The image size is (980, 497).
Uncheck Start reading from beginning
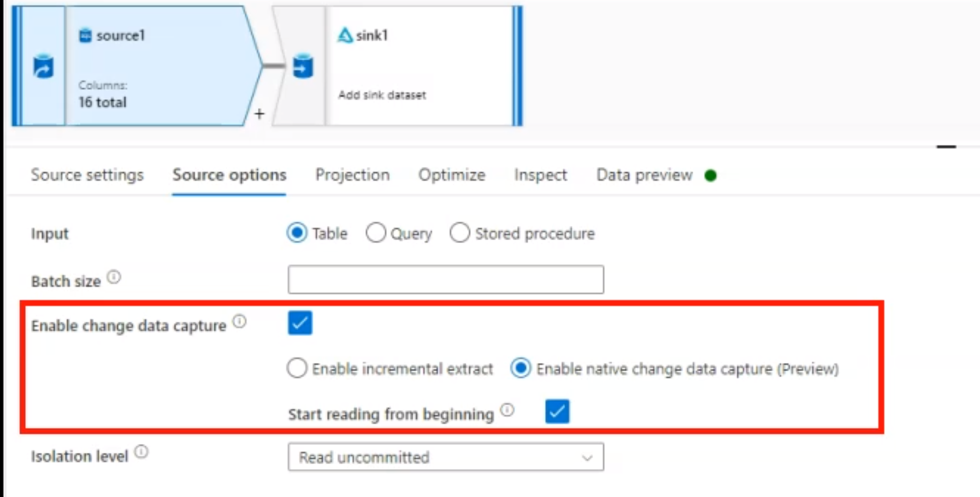coord(557,412)
